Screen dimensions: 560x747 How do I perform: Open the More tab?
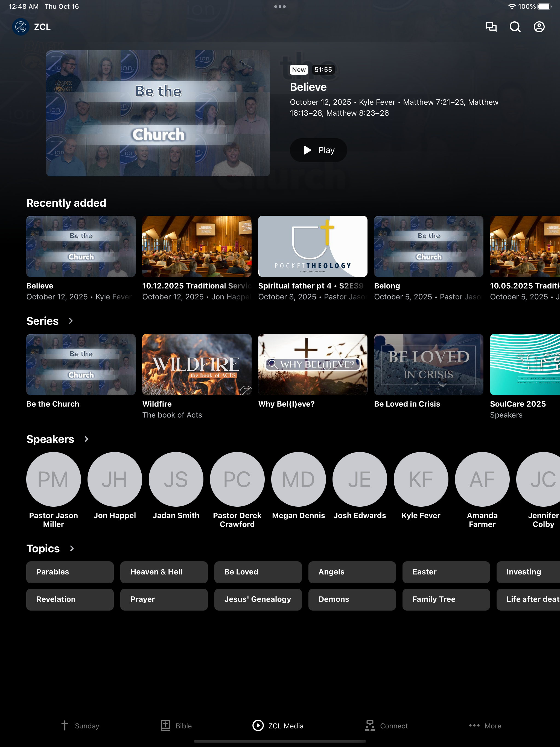[x=485, y=726]
